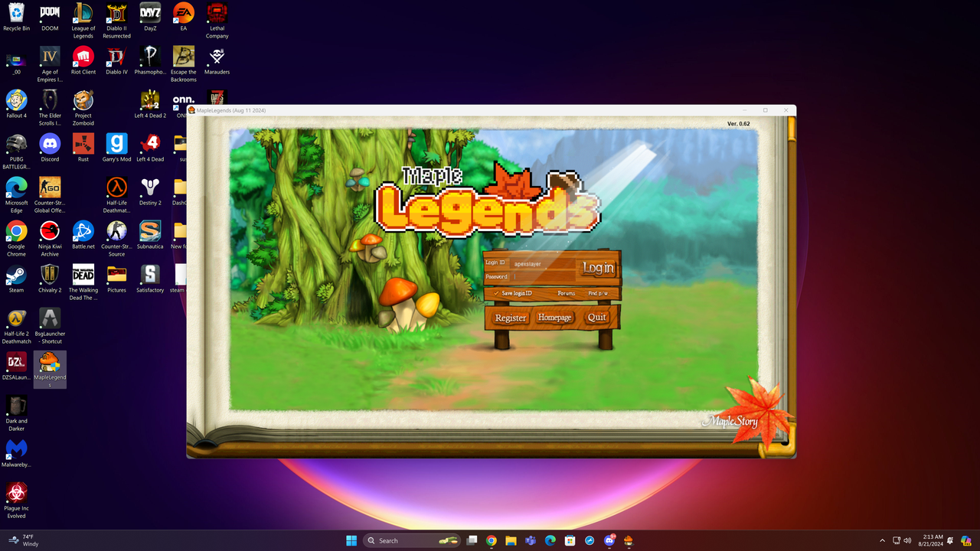Select the Microsoft Edge desktop icon
The height and width of the screenshot is (551, 980).
(x=16, y=195)
